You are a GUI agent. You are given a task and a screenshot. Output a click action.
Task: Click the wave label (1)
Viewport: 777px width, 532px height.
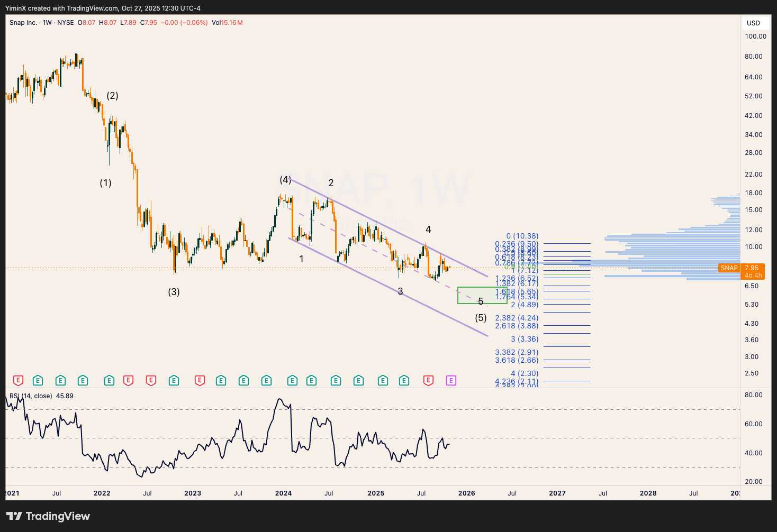pyautogui.click(x=106, y=183)
